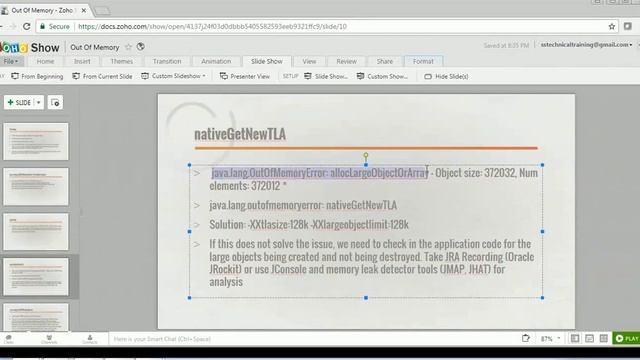The image size is (640, 360).
Task: Switch to slide sorter grid view icon
Action: click(x=604, y=338)
